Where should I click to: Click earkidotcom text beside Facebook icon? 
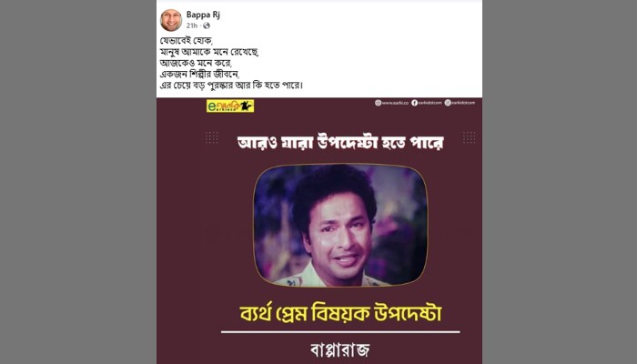[x=430, y=103]
